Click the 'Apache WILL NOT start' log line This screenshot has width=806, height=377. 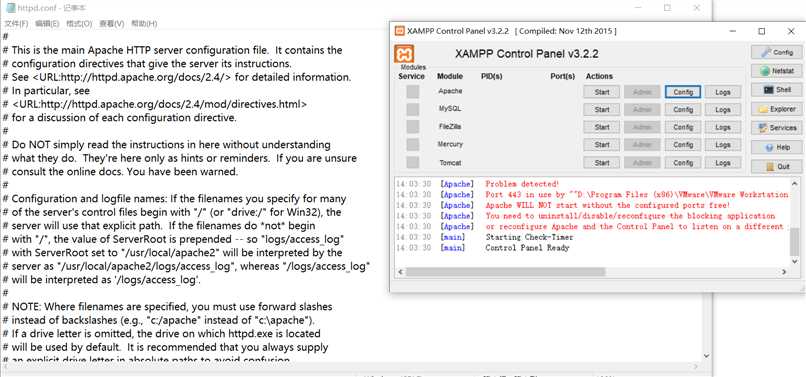tap(608, 205)
